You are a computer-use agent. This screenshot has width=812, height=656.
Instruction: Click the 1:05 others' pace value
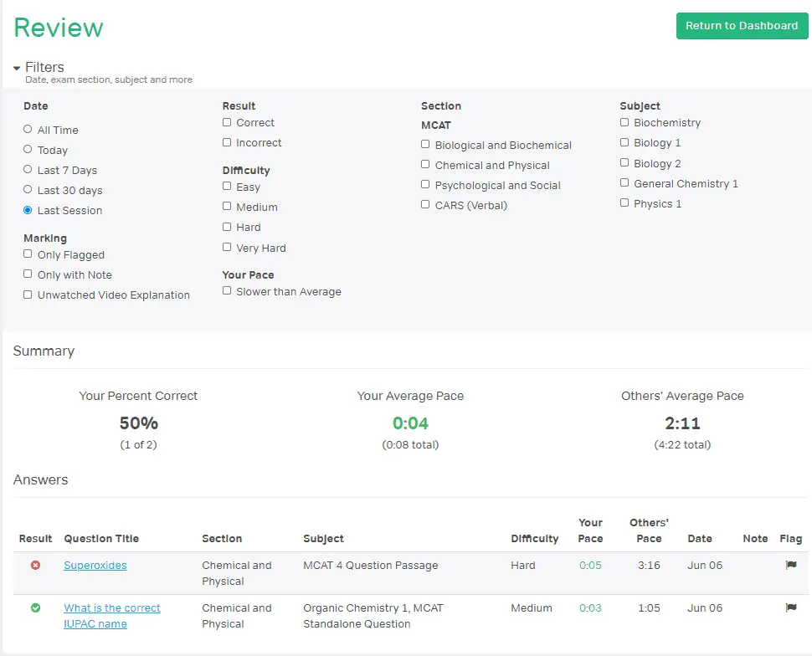(649, 607)
